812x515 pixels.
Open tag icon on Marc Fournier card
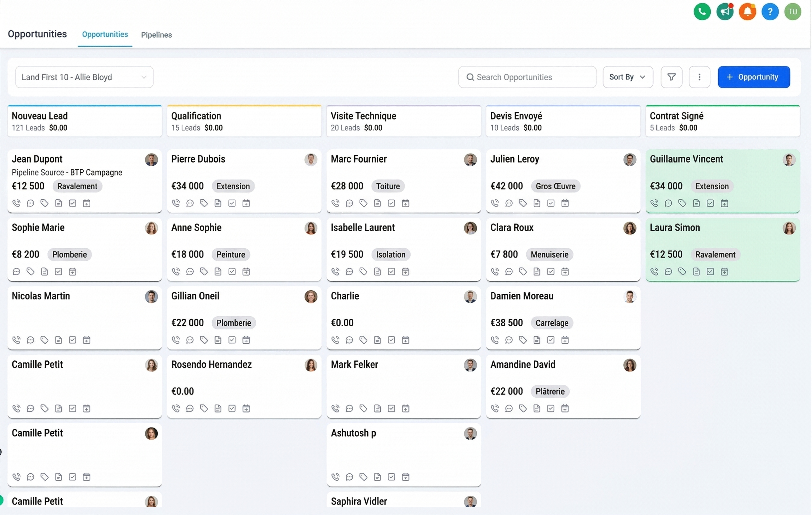click(363, 203)
